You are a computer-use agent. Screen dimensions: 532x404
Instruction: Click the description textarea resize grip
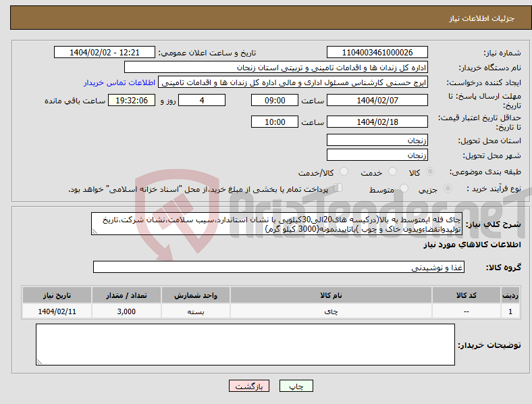point(95,232)
